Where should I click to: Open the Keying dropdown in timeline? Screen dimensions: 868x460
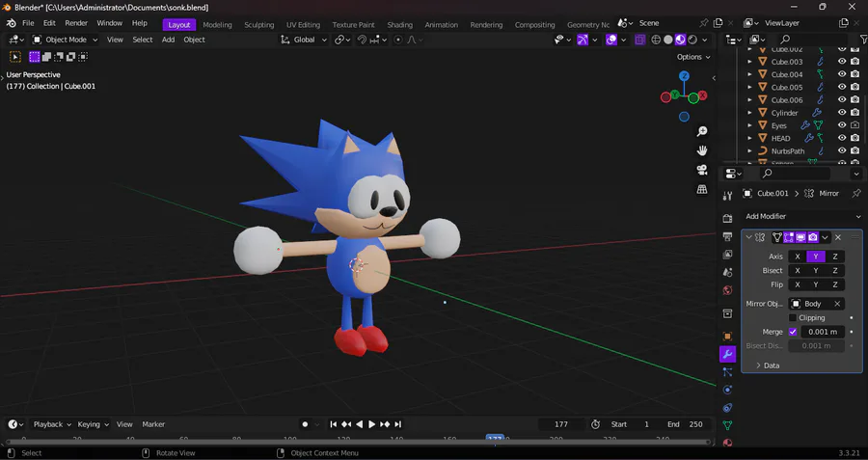[93, 424]
